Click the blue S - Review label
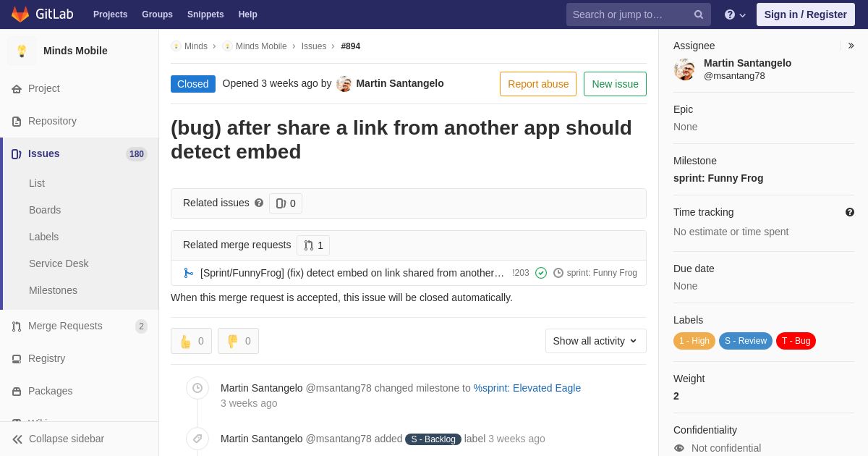Image resolution: width=868 pixels, height=456 pixels. 746,341
